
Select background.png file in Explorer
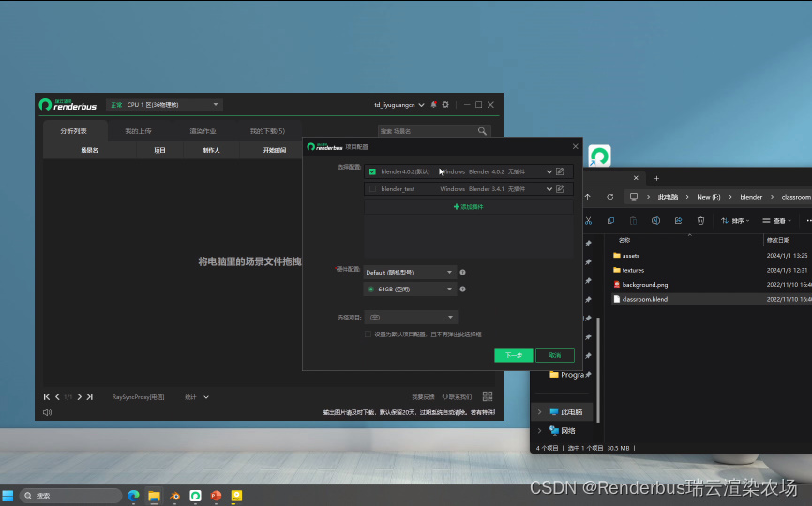[x=645, y=285]
